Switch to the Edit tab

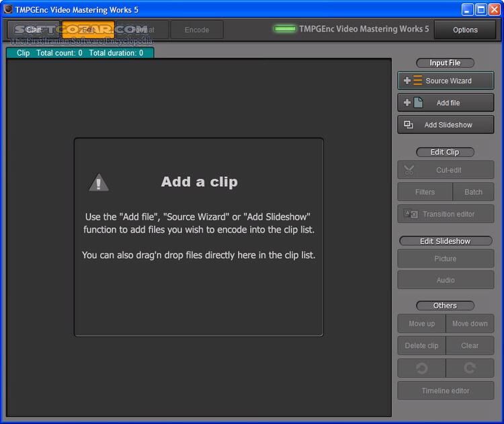coord(88,30)
